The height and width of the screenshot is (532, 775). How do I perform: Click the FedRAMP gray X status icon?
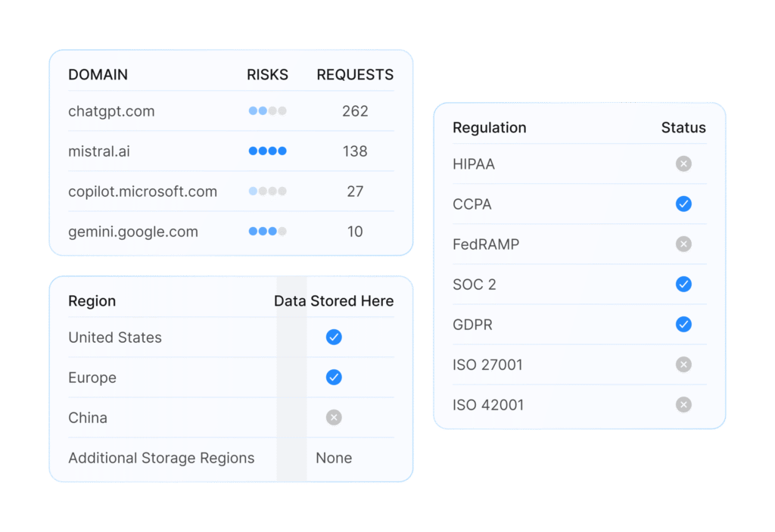click(683, 244)
